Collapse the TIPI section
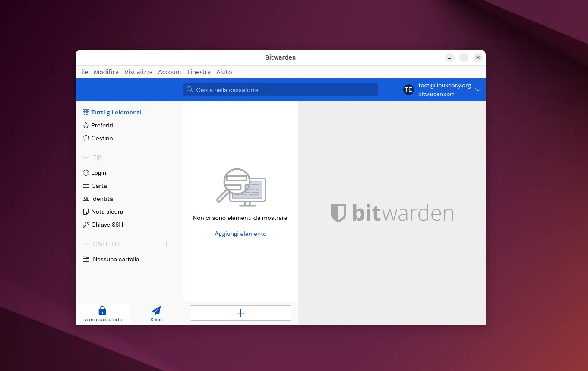This screenshot has width=588, height=371. 86,158
